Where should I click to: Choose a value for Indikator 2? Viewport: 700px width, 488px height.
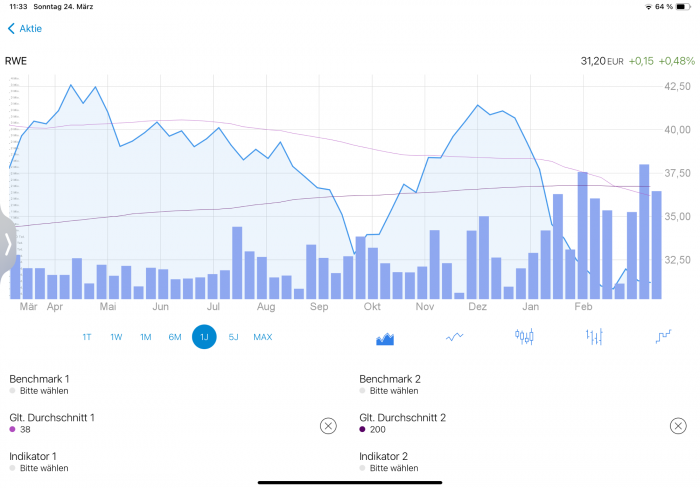(x=389, y=462)
